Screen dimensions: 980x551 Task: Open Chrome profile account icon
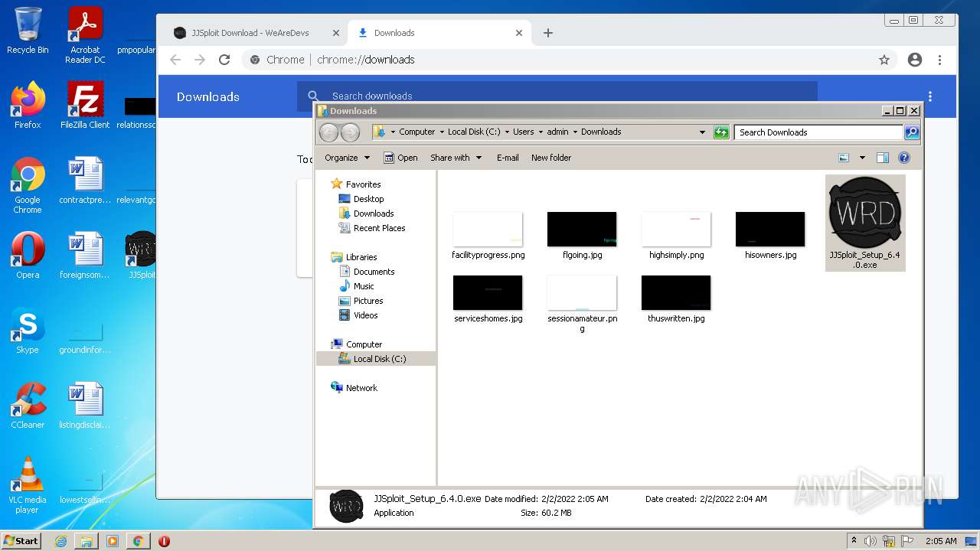(x=915, y=60)
